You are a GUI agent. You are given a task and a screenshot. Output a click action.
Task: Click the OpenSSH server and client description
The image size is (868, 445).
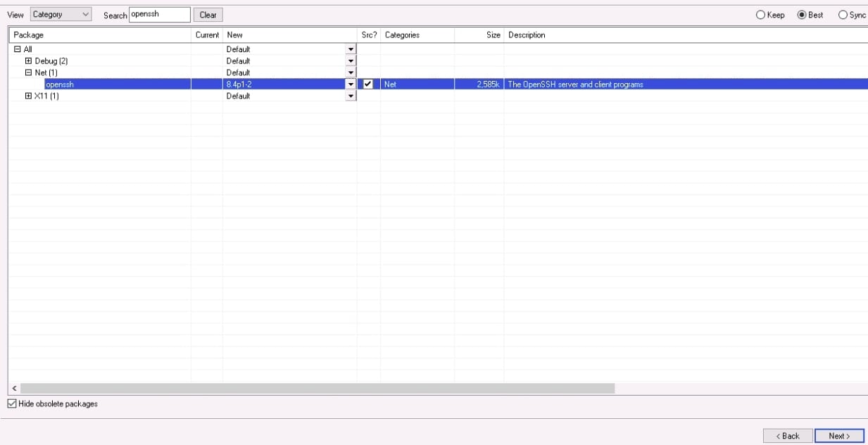[575, 84]
